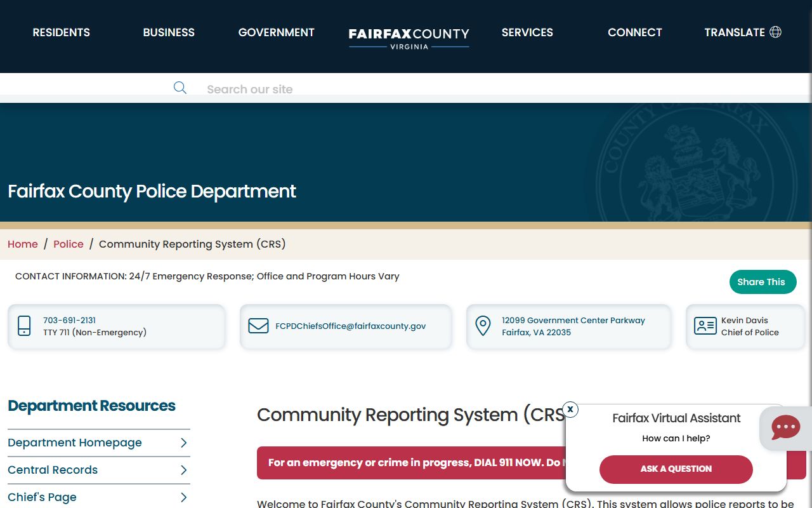Open the Business menu
Viewport: 812px width, 508px height.
[x=169, y=32]
